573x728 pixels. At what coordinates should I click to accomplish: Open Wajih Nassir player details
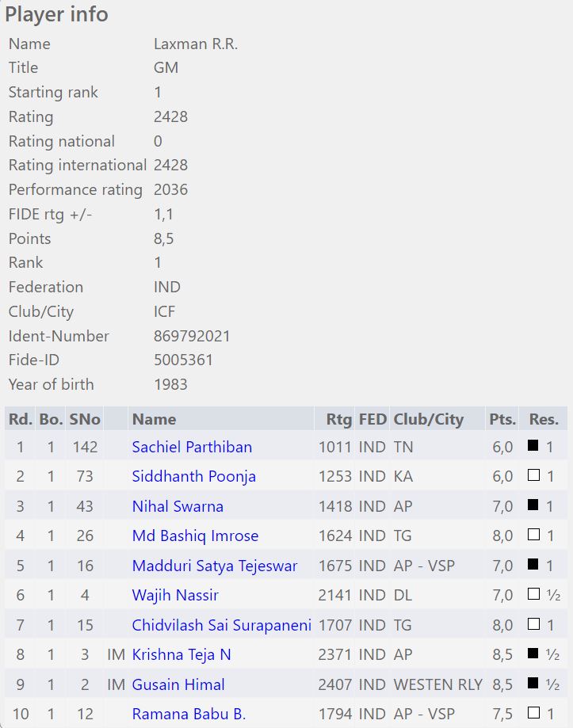click(175, 595)
